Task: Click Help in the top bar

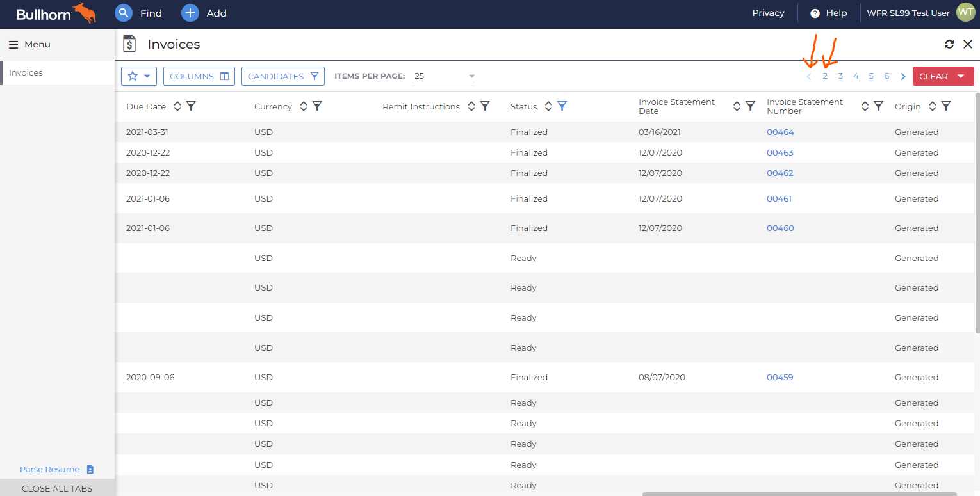Action: (x=837, y=13)
